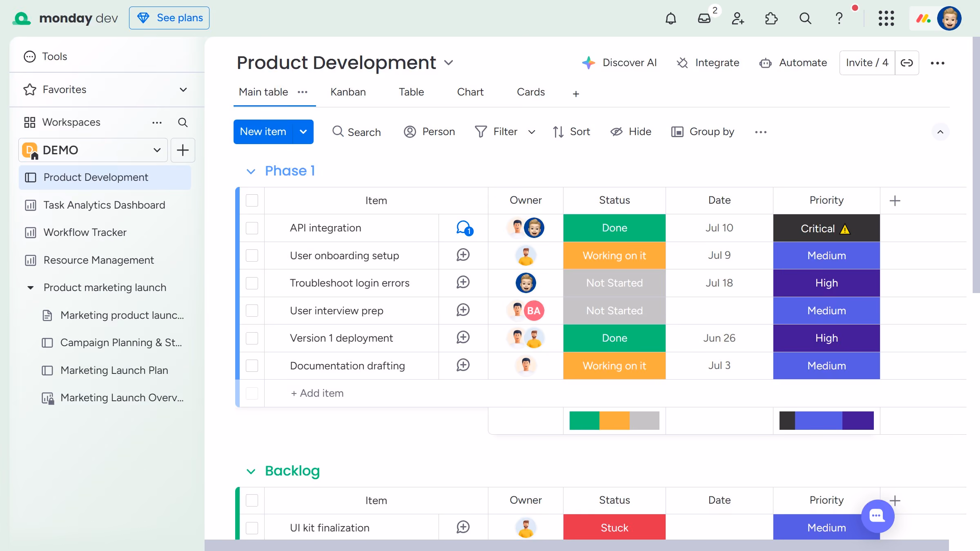The width and height of the screenshot is (980, 551).
Task: Change User onboarding setup status cell
Action: pos(614,256)
